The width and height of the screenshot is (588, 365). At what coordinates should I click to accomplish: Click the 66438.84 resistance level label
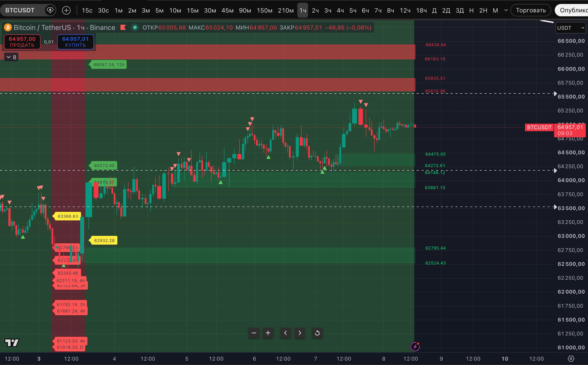(x=435, y=45)
